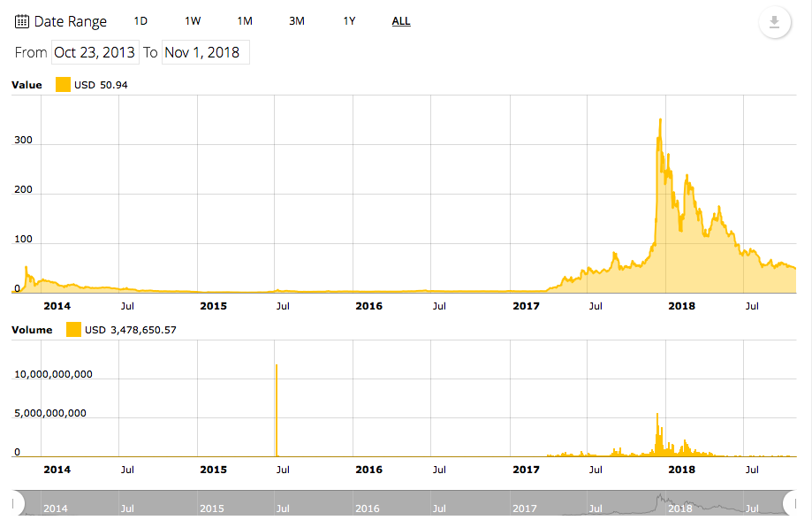
Task: Switch to the 3M range
Action: point(297,21)
